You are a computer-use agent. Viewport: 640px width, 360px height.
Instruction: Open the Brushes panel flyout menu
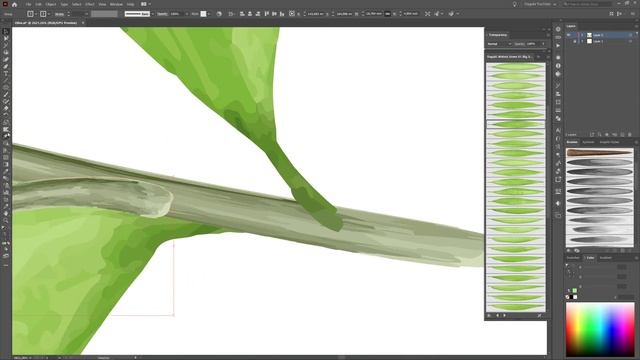pos(636,142)
